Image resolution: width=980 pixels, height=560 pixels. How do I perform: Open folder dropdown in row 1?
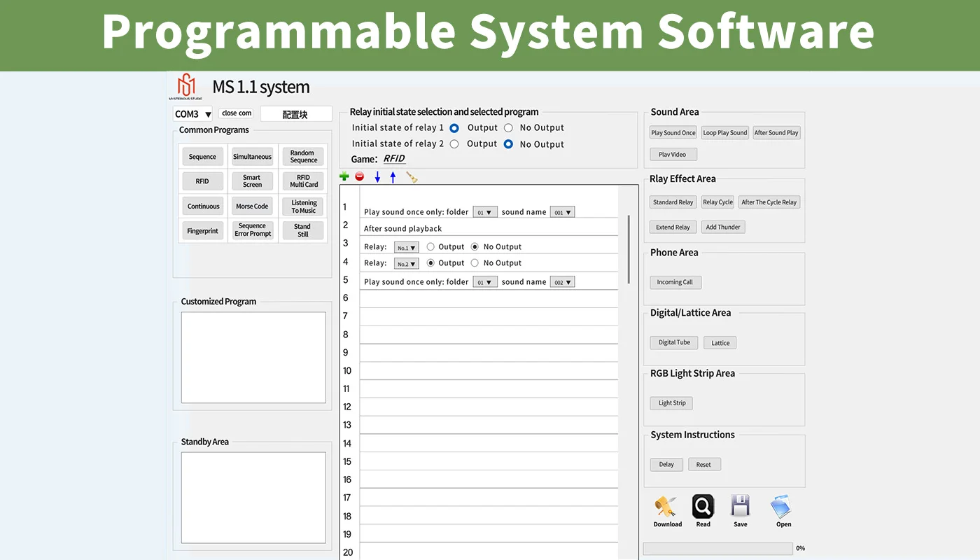pos(485,212)
